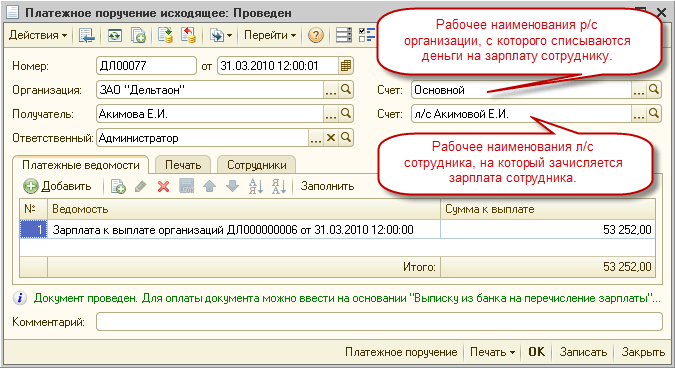The height and width of the screenshot is (368, 675).
Task: Switch to the Сотрудники tab
Action: point(257,165)
